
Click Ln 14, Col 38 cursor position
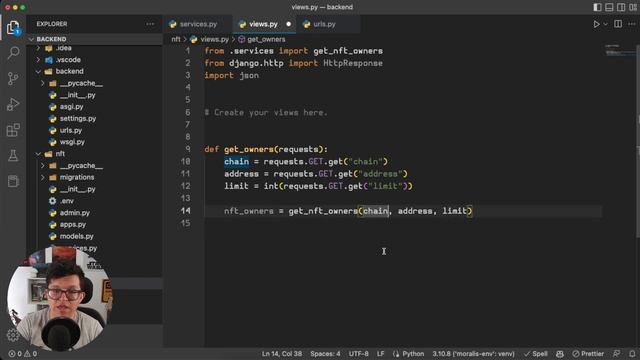click(282, 354)
